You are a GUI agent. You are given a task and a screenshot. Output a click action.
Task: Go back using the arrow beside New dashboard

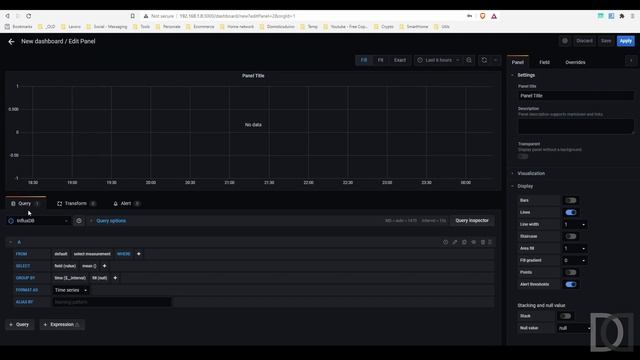point(11,41)
